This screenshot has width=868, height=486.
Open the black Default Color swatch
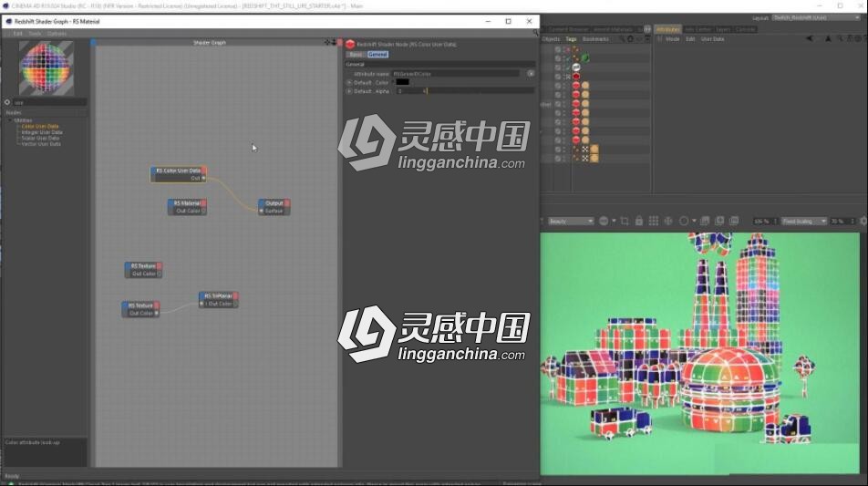402,82
